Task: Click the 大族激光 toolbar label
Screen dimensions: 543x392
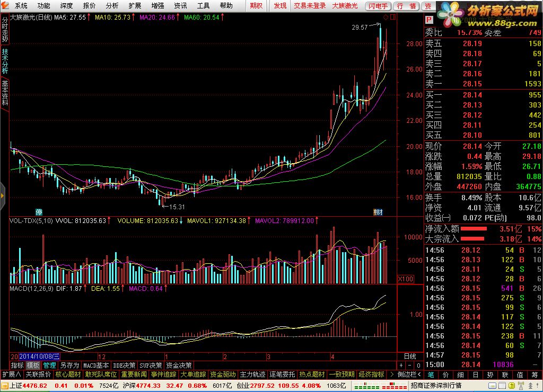Action: pyautogui.click(x=345, y=5)
